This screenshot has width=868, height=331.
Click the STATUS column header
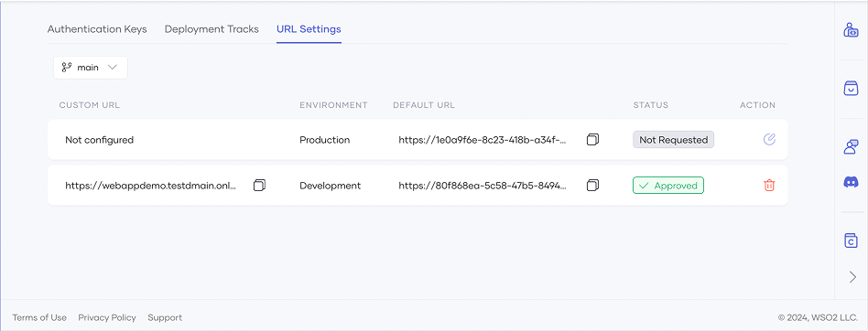click(651, 105)
